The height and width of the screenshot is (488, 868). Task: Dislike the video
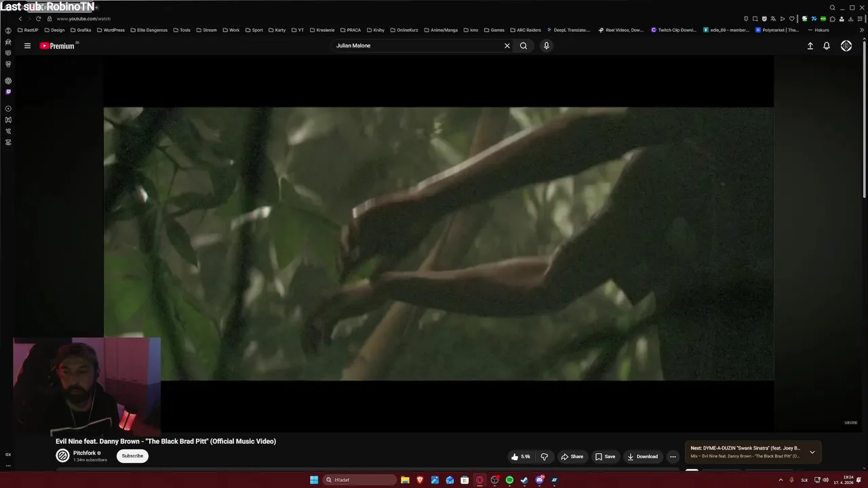coord(544,456)
